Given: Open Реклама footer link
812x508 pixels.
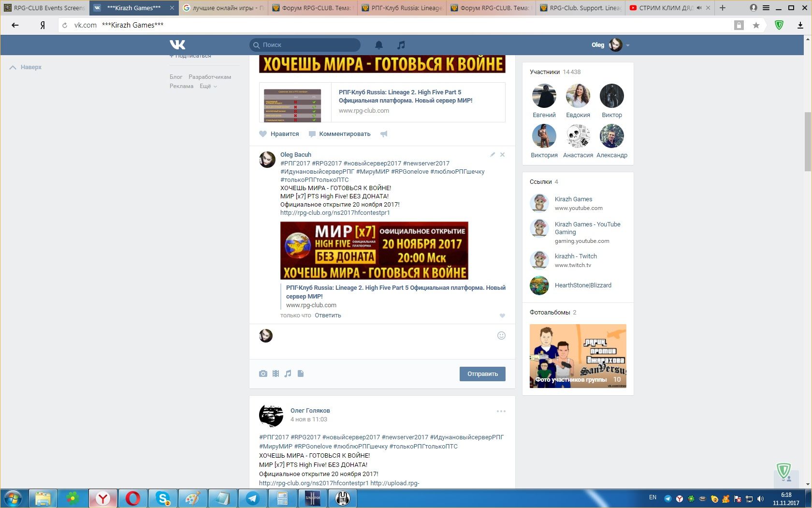Looking at the screenshot, I should click(181, 86).
